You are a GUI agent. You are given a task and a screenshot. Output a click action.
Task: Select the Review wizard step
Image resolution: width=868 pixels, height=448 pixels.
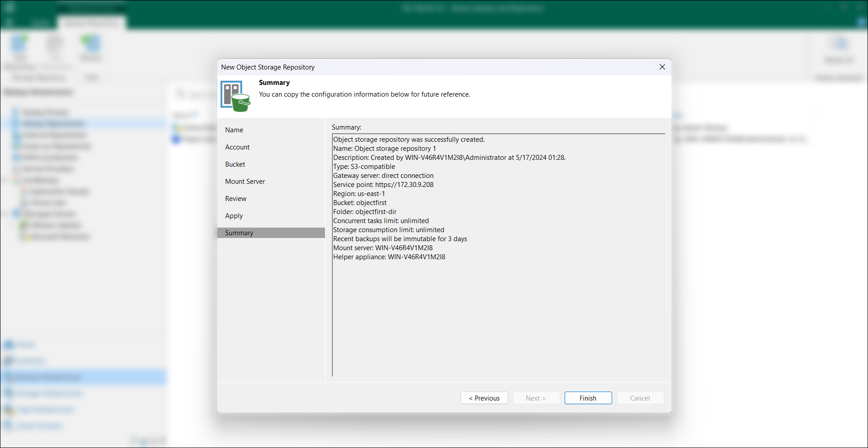236,199
